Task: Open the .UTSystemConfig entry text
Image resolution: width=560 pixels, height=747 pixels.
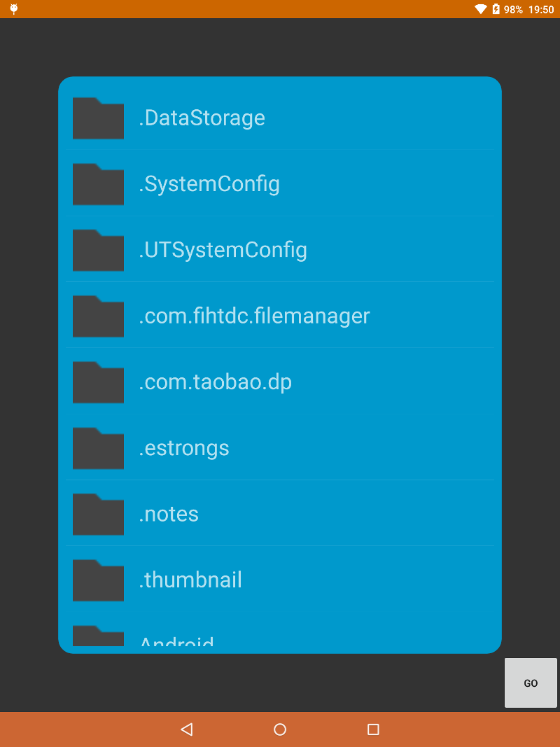Action: pos(223,250)
